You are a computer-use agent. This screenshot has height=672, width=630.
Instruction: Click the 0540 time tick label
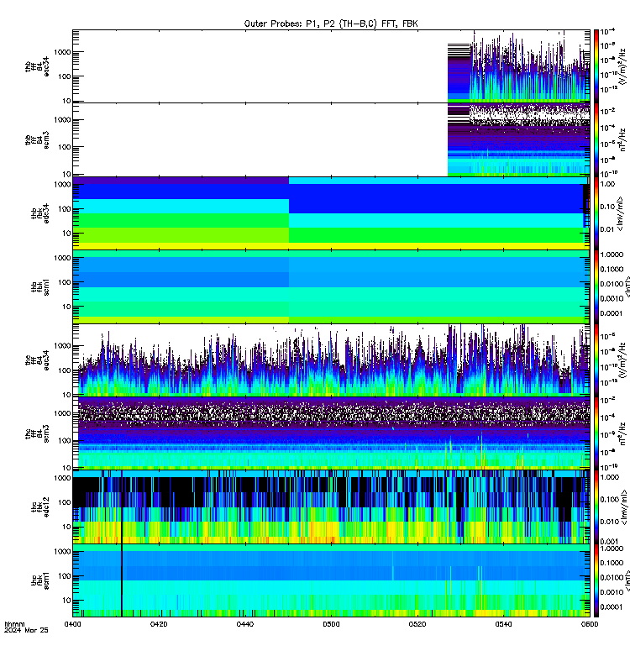pyautogui.click(x=503, y=624)
